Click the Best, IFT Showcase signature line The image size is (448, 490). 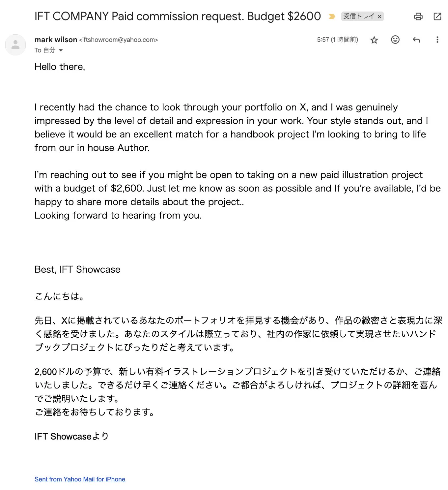[77, 269]
